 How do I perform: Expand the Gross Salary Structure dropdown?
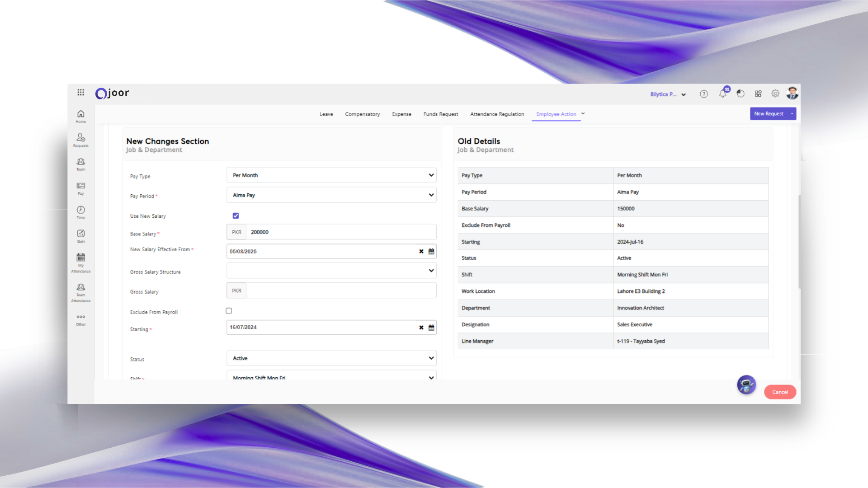point(331,271)
